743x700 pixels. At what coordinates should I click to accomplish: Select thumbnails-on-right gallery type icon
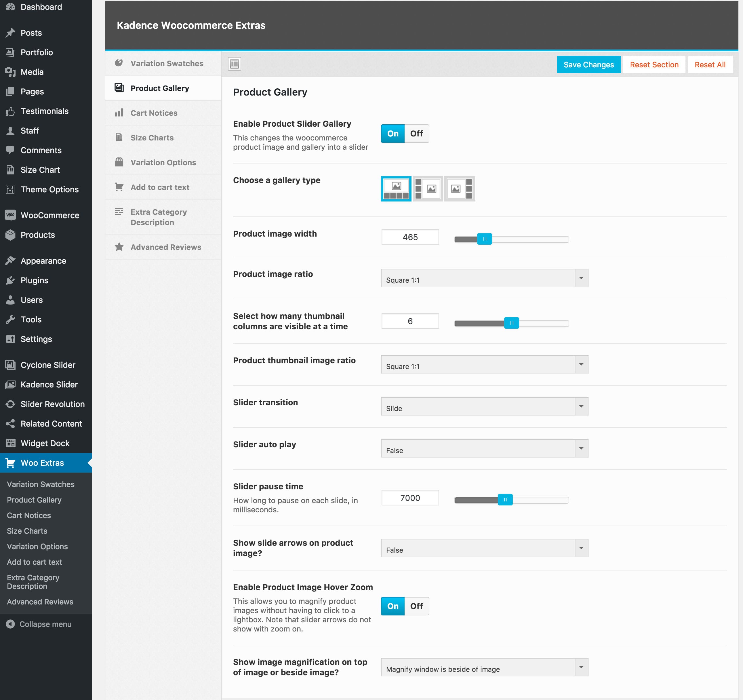(459, 189)
